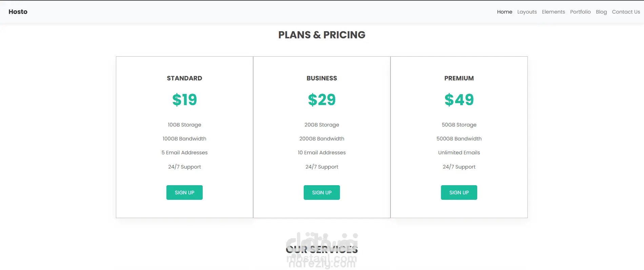Click the Our Services heading
This screenshot has height=270, width=644.
click(322, 250)
